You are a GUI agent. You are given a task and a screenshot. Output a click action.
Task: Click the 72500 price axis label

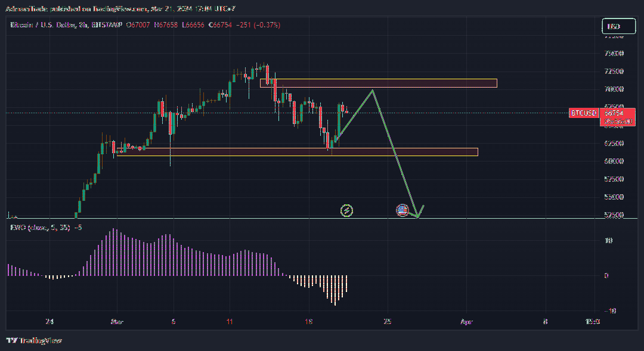point(614,72)
